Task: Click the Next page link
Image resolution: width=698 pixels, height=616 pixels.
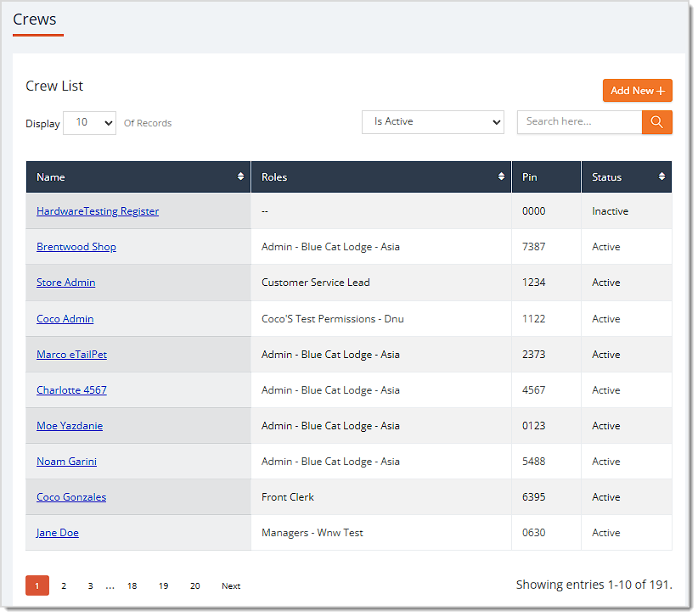Action: tap(231, 585)
